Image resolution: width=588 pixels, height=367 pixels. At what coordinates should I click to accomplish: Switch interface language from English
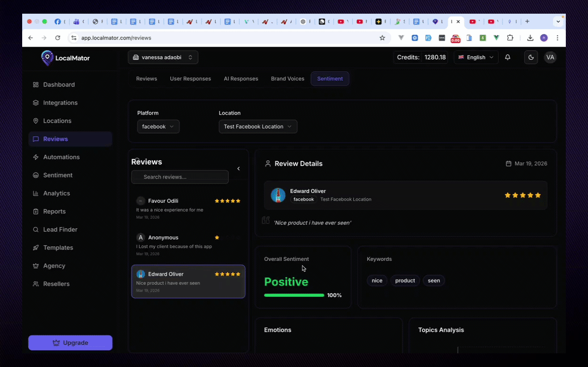click(x=476, y=57)
